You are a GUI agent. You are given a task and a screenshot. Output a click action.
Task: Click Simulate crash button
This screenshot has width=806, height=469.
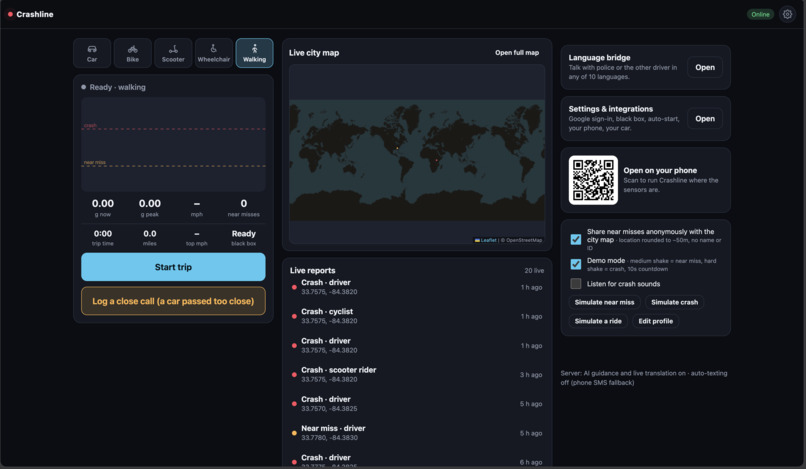click(x=674, y=302)
